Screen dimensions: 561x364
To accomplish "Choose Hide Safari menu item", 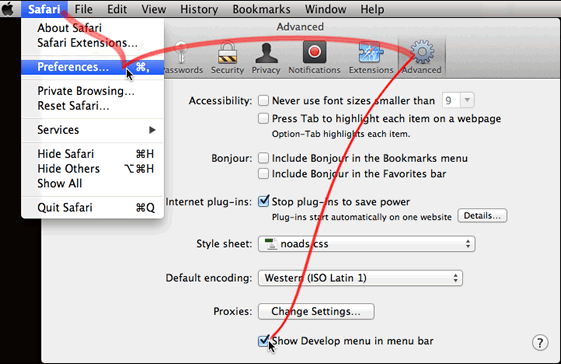I will pos(93,154).
